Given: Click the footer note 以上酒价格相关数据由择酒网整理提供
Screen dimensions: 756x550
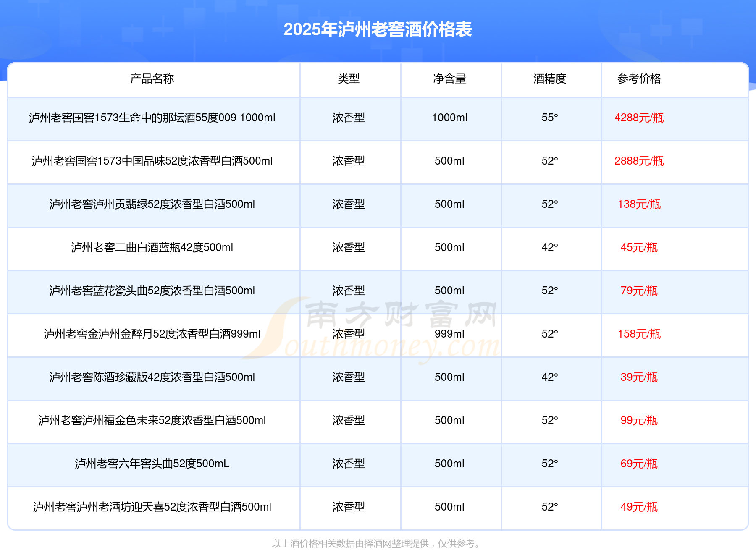Looking at the screenshot, I should coord(350,544).
